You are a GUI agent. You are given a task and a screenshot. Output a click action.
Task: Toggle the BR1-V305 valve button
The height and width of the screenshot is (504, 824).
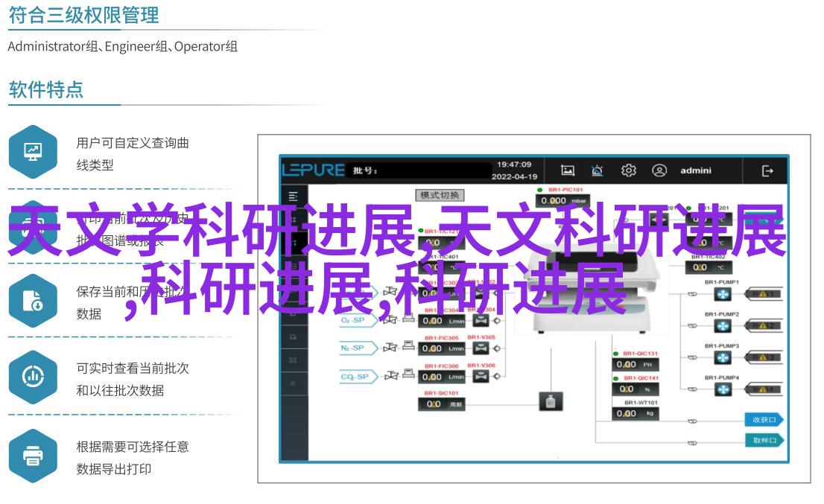coord(481,348)
